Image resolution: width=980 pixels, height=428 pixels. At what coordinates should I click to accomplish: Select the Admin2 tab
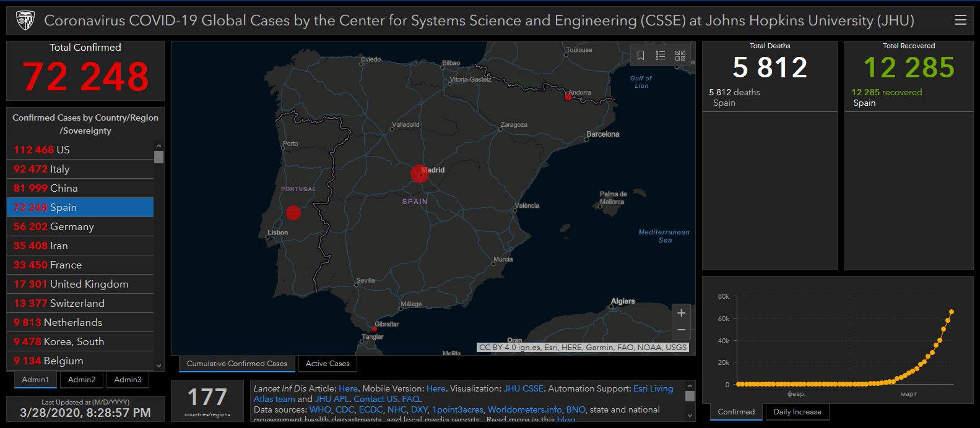tap(82, 380)
